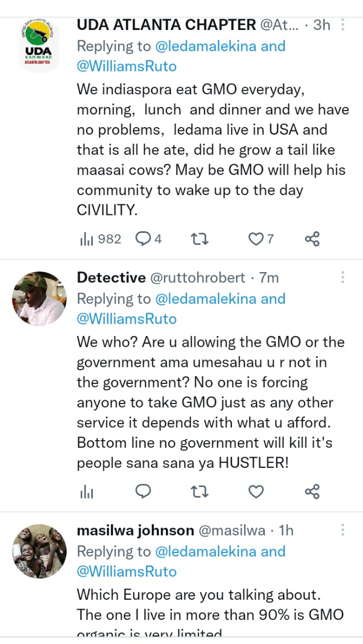Open more options for UDA Atlanta tweet
The width and height of the screenshot is (363, 644).
342,25
